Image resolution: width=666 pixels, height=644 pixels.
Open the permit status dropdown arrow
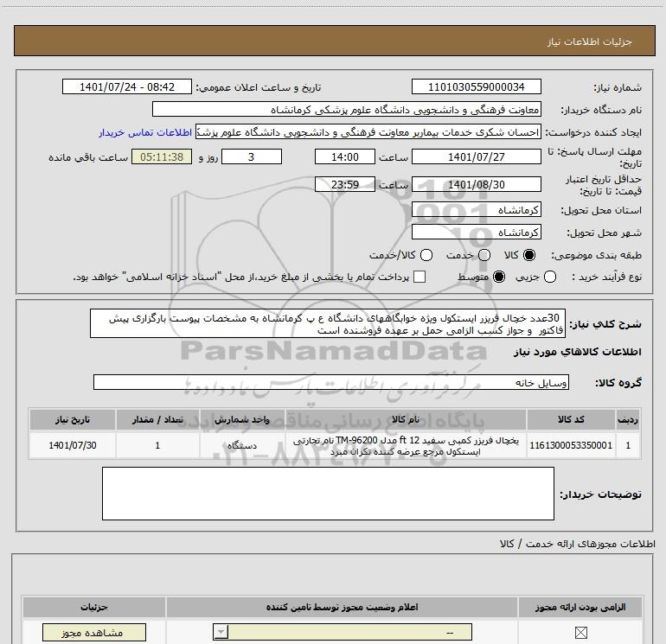point(221,632)
